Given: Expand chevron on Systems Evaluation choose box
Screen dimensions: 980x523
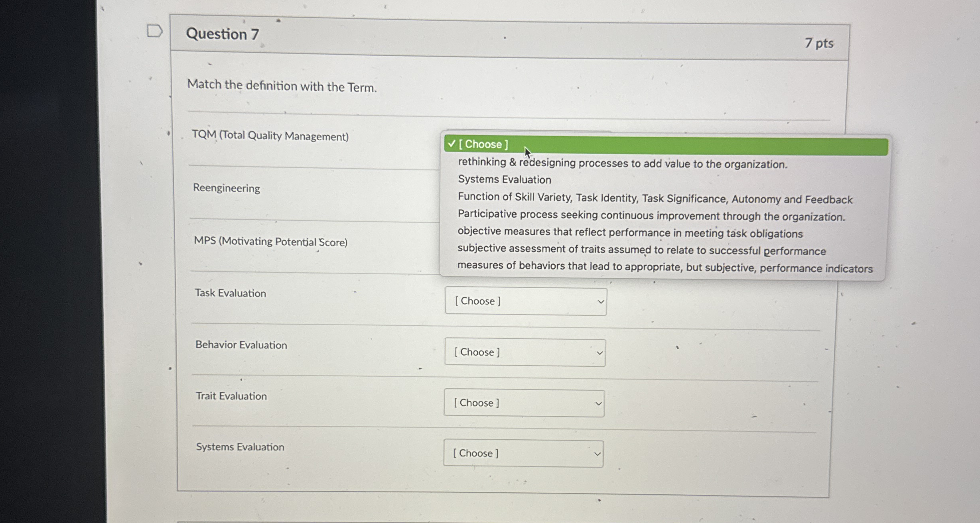Looking at the screenshot, I should click(x=597, y=454).
